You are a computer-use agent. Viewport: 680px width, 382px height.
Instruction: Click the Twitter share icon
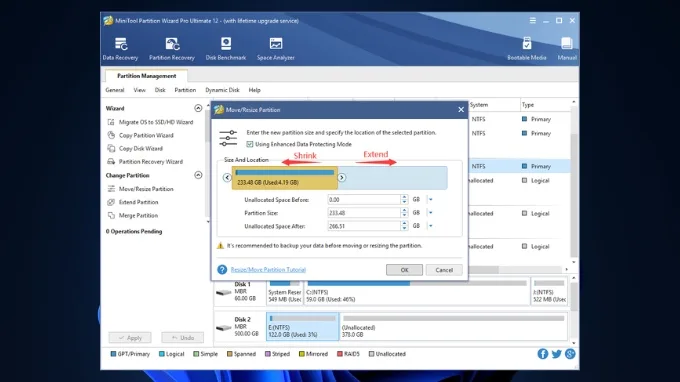click(x=556, y=354)
